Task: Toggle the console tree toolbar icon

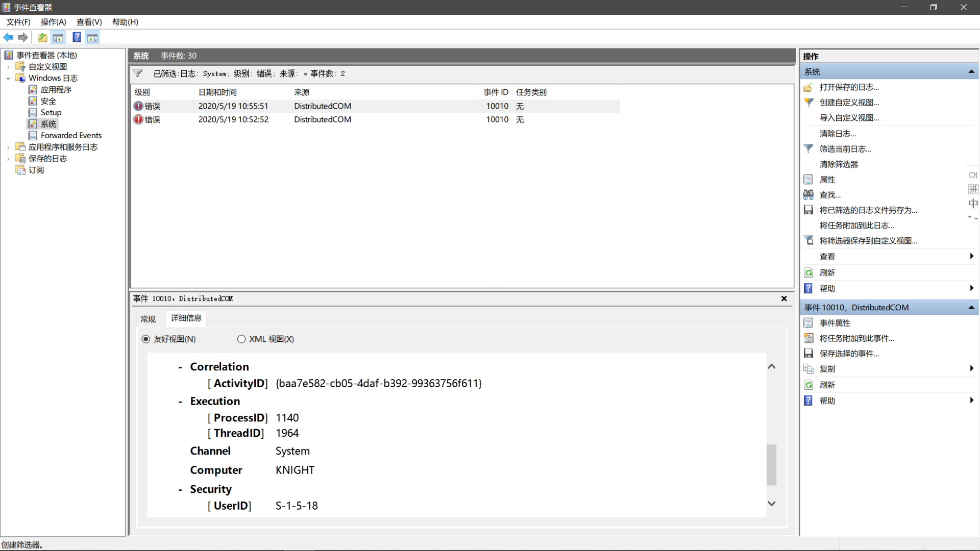Action: pos(58,37)
